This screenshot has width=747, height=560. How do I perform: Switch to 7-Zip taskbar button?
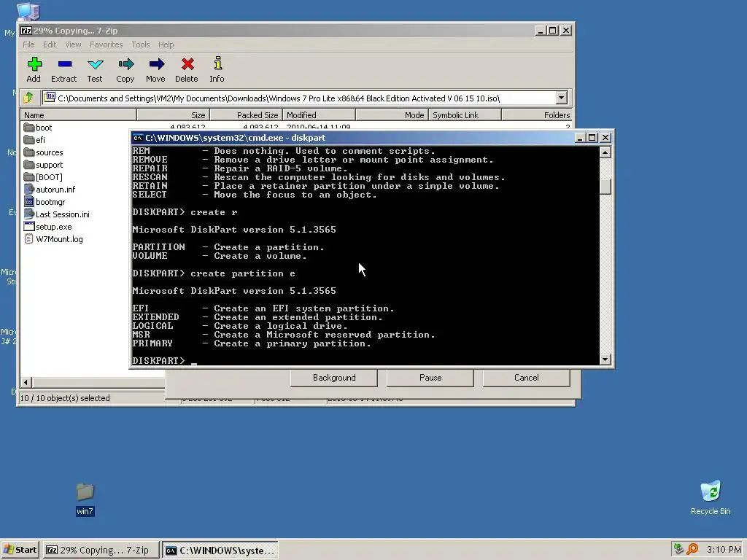tap(101, 550)
